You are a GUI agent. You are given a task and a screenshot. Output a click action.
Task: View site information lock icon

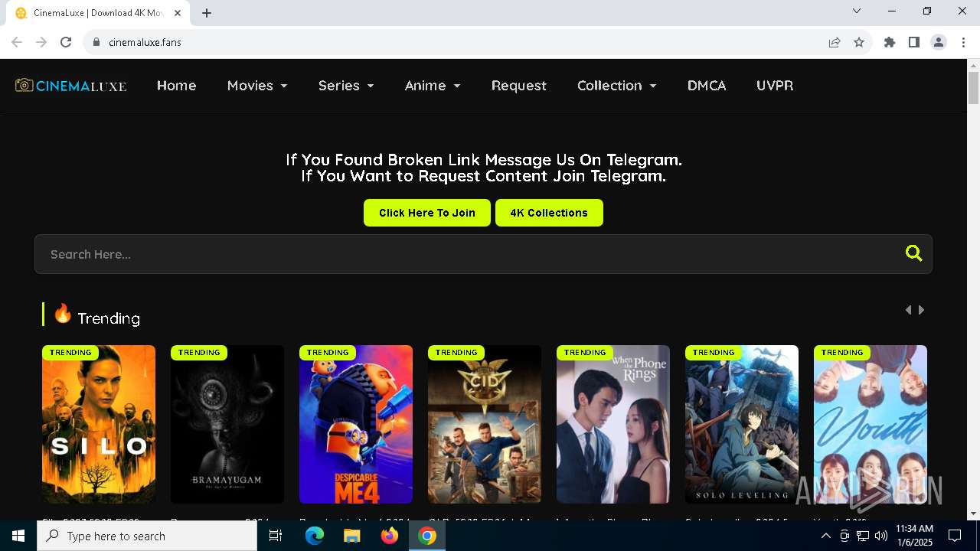96,42
